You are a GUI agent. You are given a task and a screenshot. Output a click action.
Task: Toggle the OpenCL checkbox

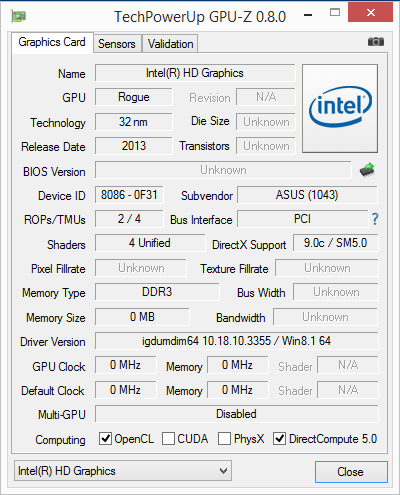(x=105, y=439)
